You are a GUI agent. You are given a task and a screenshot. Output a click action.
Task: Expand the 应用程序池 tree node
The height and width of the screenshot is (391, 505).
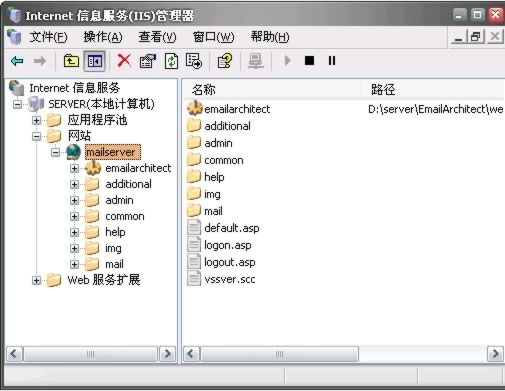[x=36, y=120]
